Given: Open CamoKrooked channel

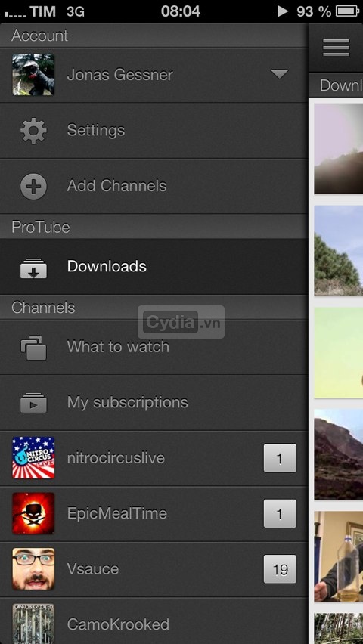Looking at the screenshot, I should 154,621.
